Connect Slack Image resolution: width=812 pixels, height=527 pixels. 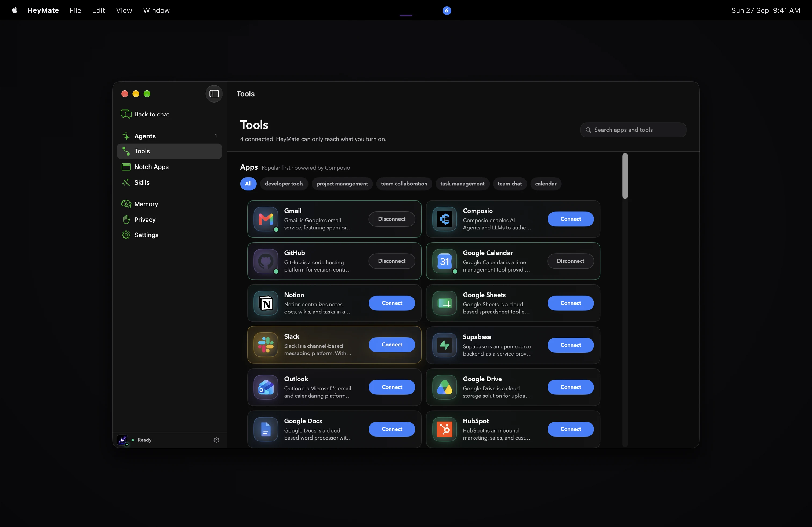[x=392, y=345]
